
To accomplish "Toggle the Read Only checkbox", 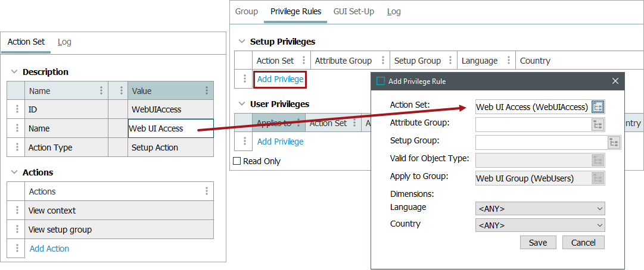I will [x=237, y=161].
